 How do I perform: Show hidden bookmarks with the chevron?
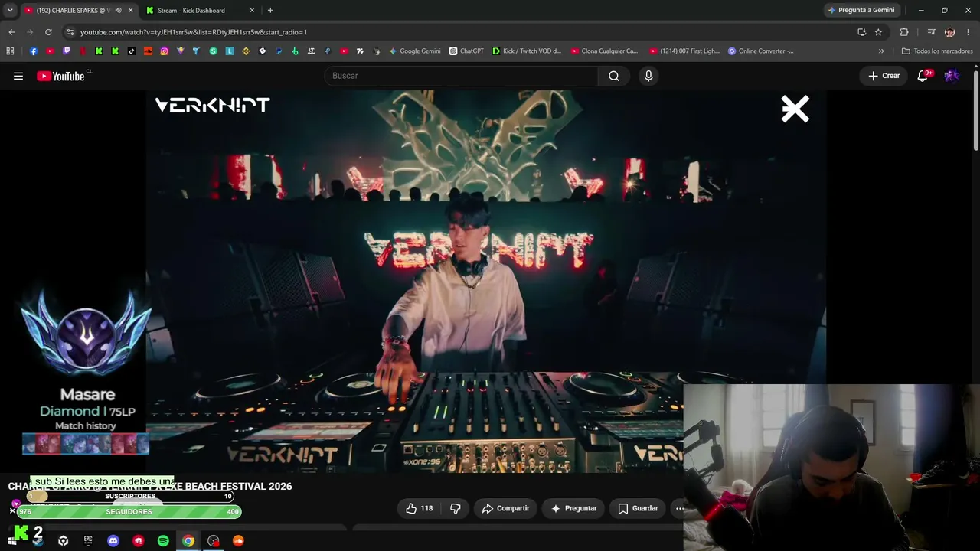pyautogui.click(x=881, y=51)
